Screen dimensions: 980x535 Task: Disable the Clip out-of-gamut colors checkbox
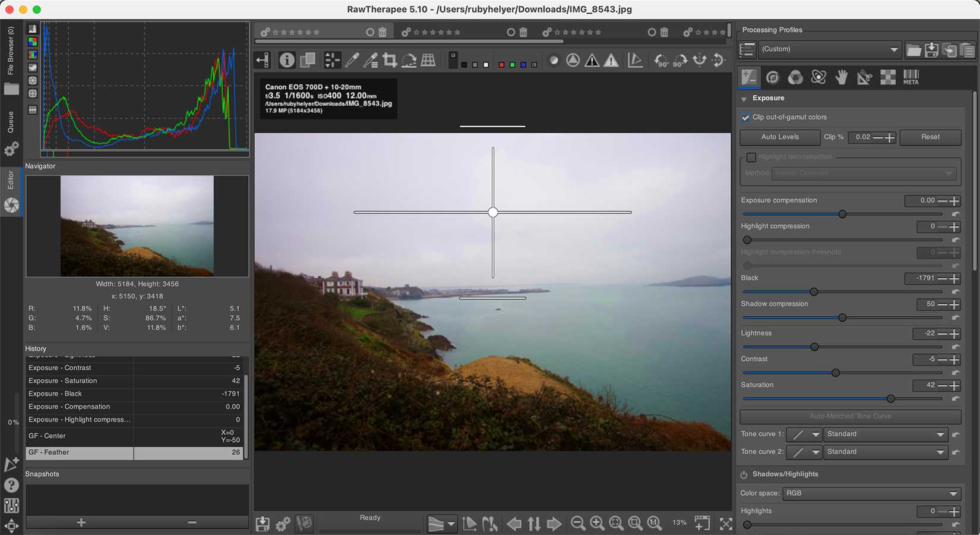click(745, 118)
